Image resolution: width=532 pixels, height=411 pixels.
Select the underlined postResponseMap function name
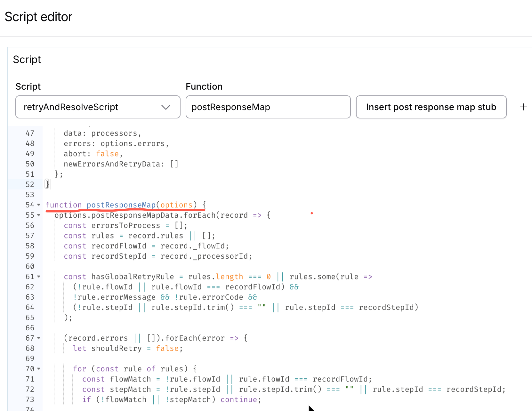[x=121, y=205]
